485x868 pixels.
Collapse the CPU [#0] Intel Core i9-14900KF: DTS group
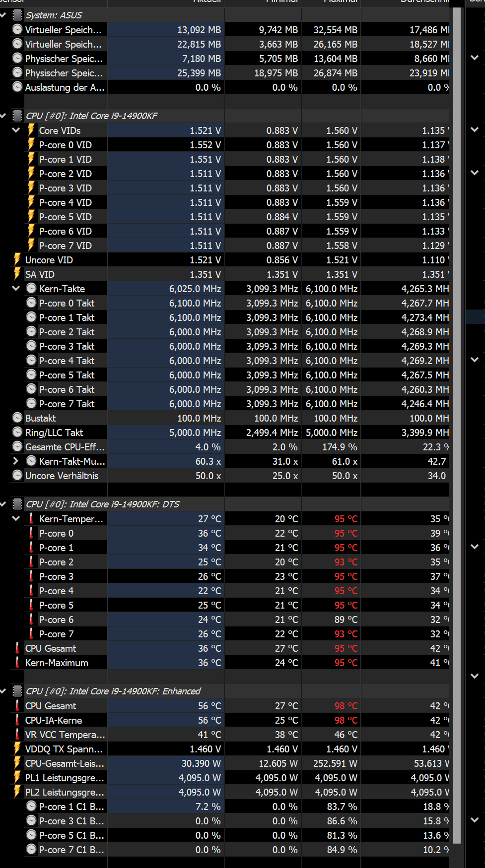click(x=3, y=504)
